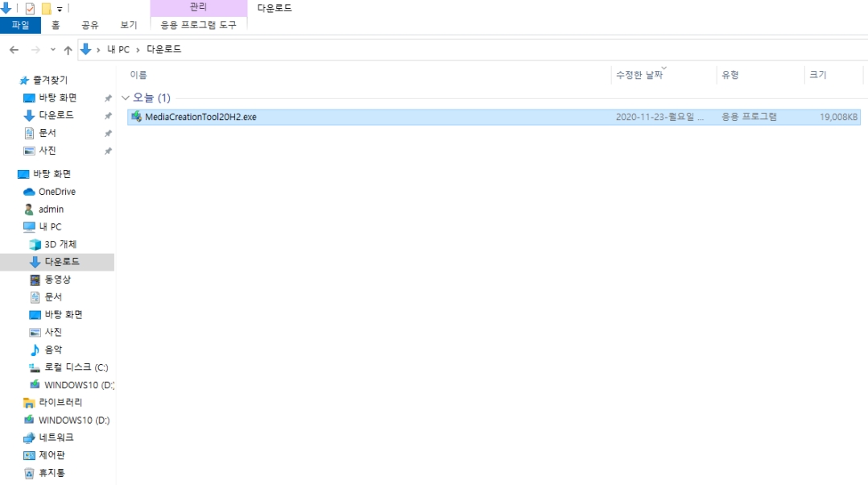The width and height of the screenshot is (868, 485).
Task: Open the 보기 ribbon tab
Action: pyautogui.click(x=129, y=25)
